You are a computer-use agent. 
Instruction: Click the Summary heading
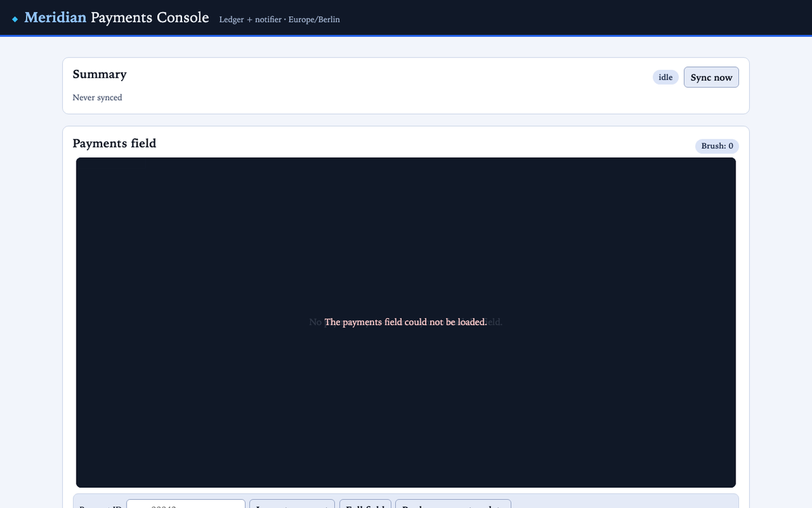click(x=99, y=75)
